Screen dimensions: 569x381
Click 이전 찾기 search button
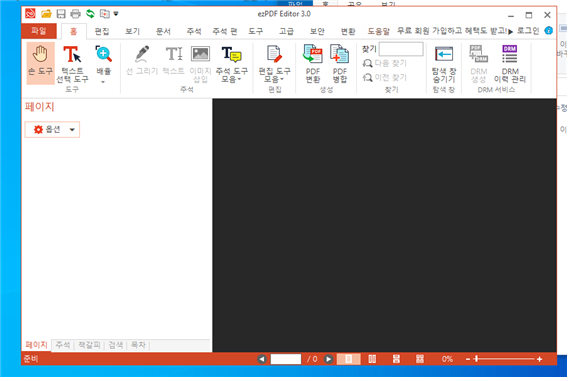point(385,77)
